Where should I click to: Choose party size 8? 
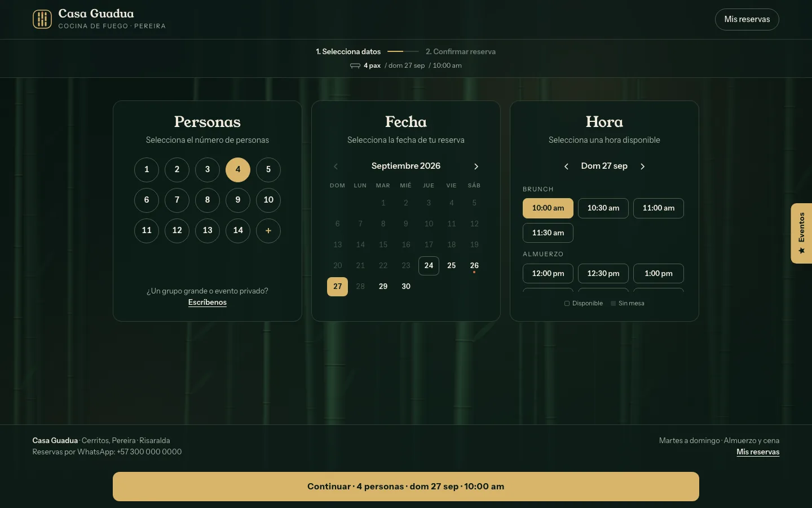click(x=208, y=200)
